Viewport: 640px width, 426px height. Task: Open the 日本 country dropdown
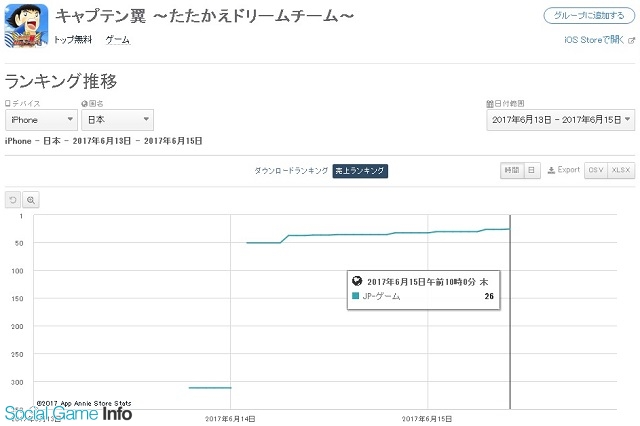(x=118, y=120)
